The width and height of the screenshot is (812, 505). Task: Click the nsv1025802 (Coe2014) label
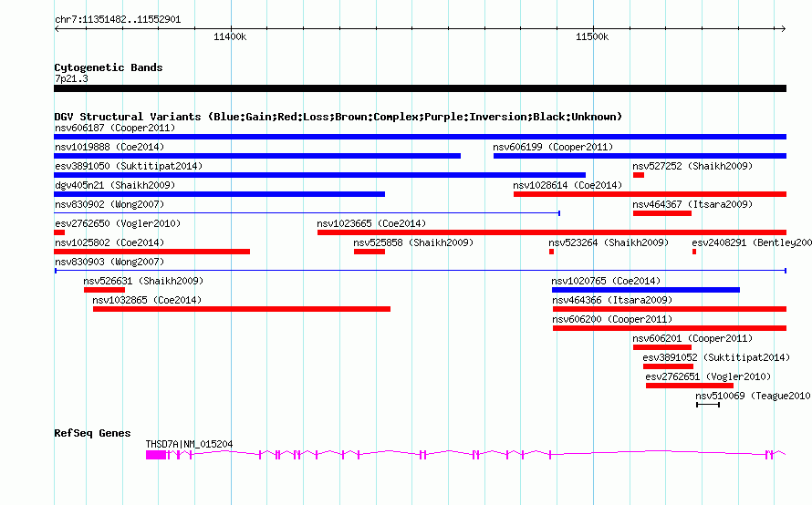click(x=109, y=242)
